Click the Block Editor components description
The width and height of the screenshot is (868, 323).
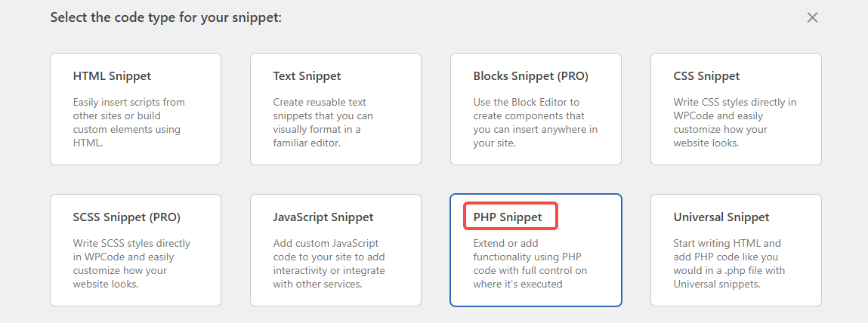535,122
